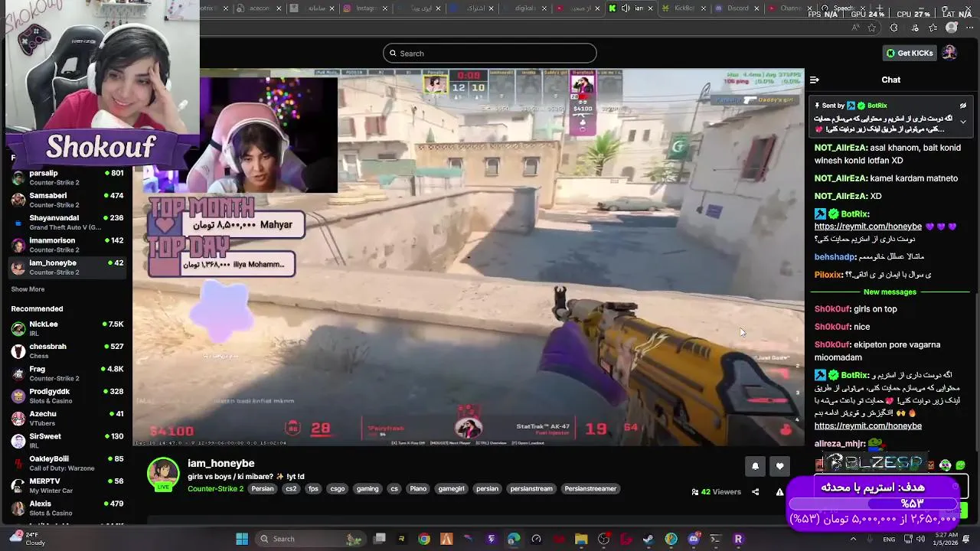Open Discord from the taskbar
The width and height of the screenshot is (980, 551).
(694, 539)
